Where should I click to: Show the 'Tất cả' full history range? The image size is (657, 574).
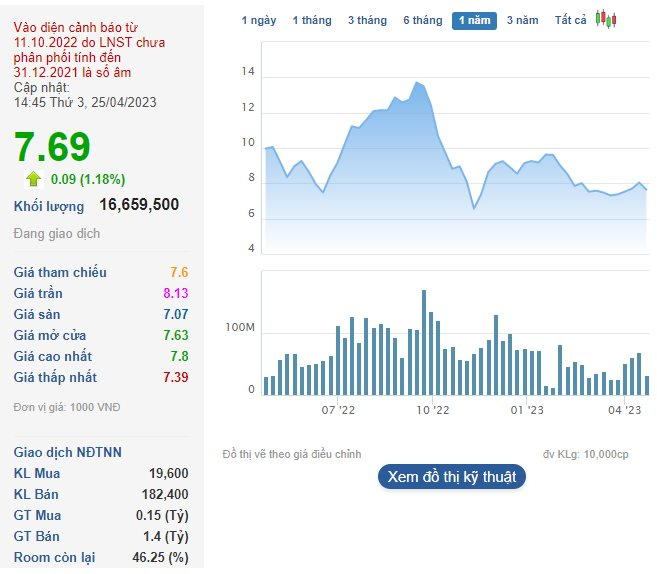[x=570, y=21]
